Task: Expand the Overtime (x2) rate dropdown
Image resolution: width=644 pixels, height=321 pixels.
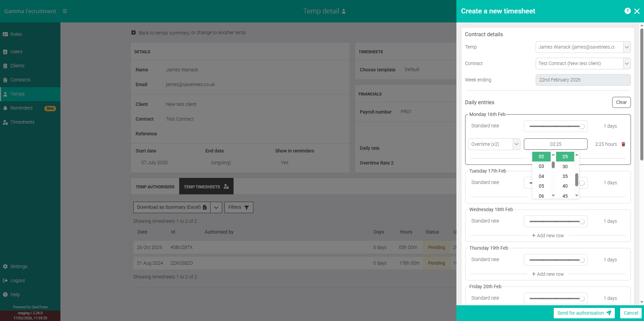Action: (x=516, y=144)
